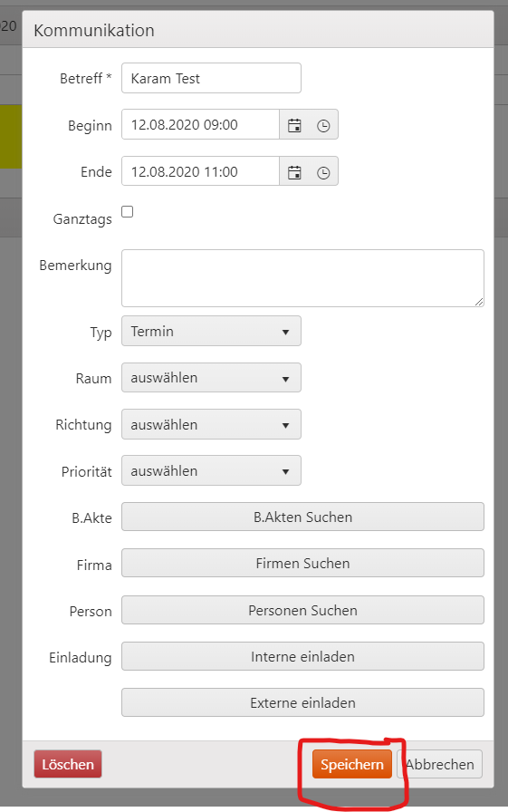This screenshot has height=812, width=508.
Task: Open the Beginn calendar date picker icon
Action: pos(294,125)
